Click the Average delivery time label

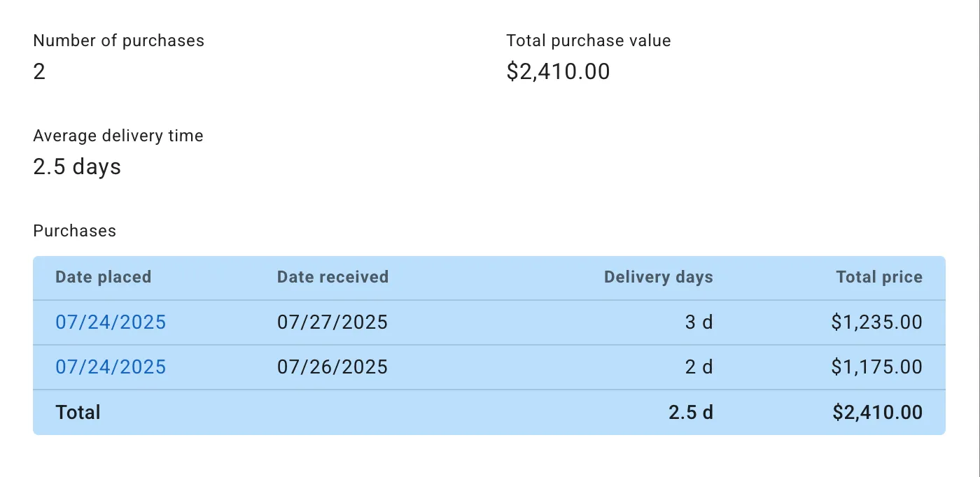tap(118, 136)
